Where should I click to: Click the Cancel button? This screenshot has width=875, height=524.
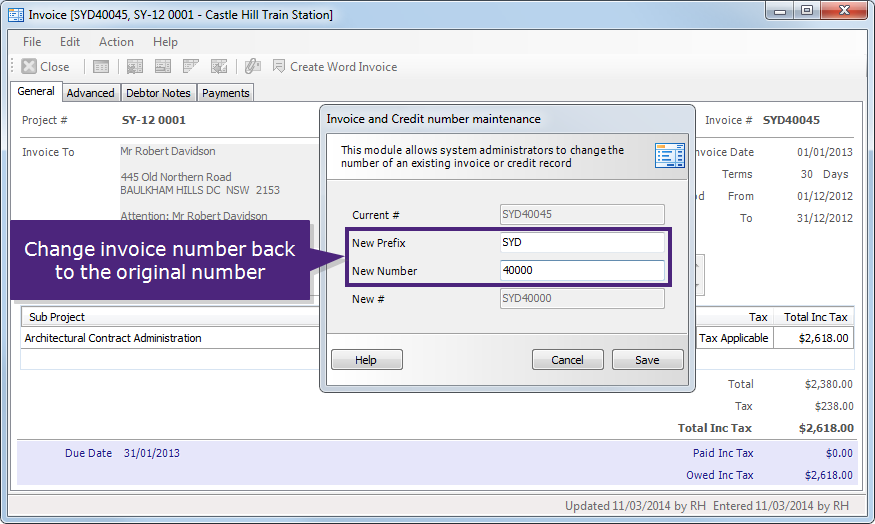568,360
